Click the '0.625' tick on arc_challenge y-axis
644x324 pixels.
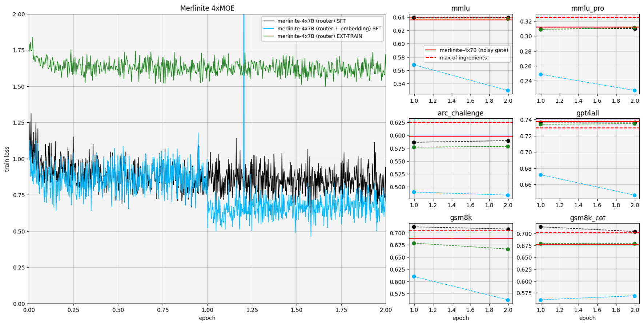coord(397,122)
